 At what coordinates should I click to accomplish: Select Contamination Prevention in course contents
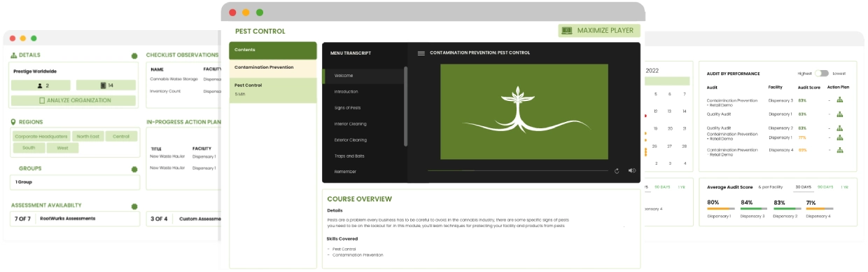click(273, 68)
